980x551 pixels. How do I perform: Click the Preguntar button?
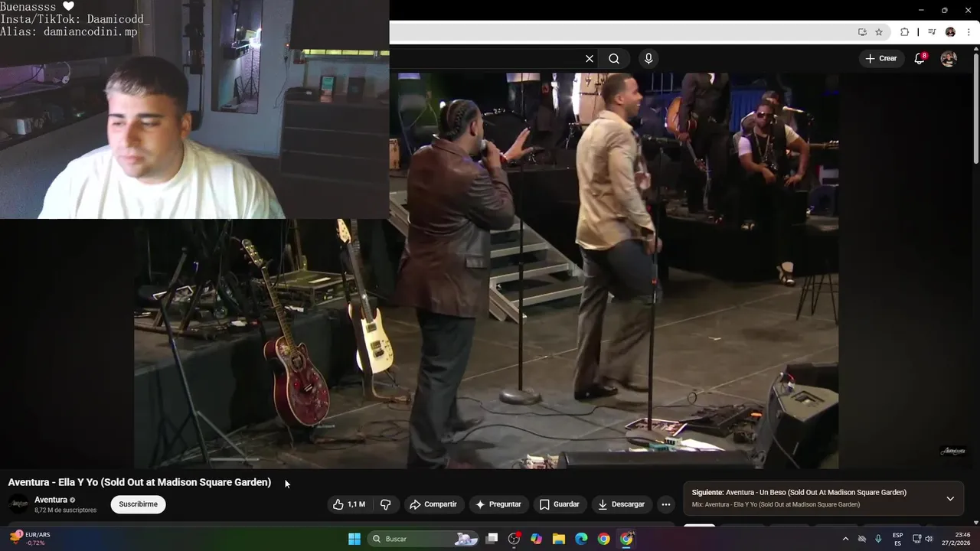click(x=498, y=504)
